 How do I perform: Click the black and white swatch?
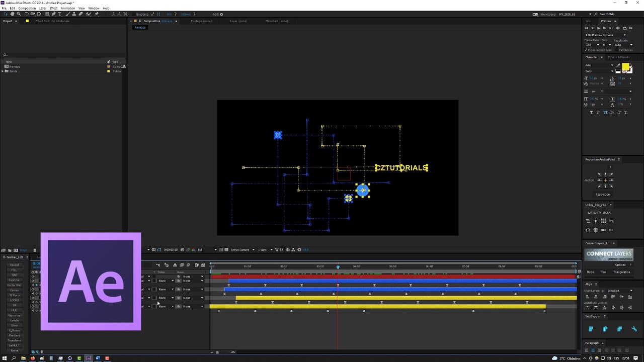tap(618, 71)
